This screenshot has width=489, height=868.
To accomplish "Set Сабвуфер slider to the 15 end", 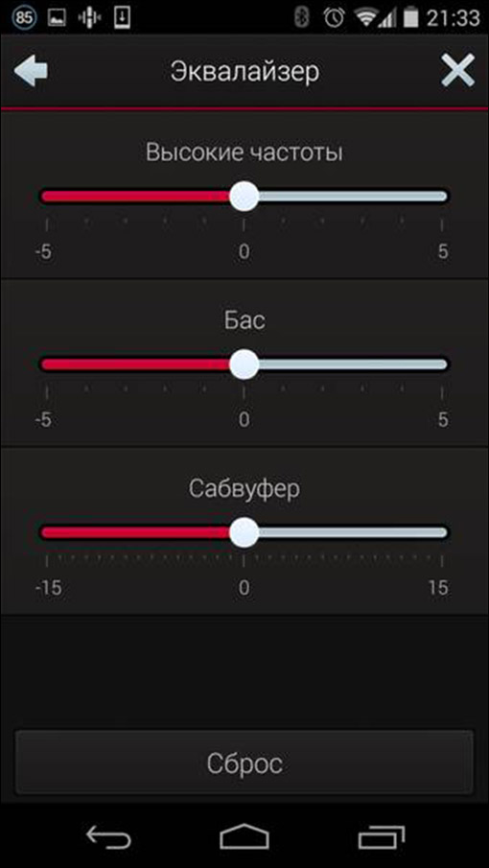I will (x=442, y=532).
